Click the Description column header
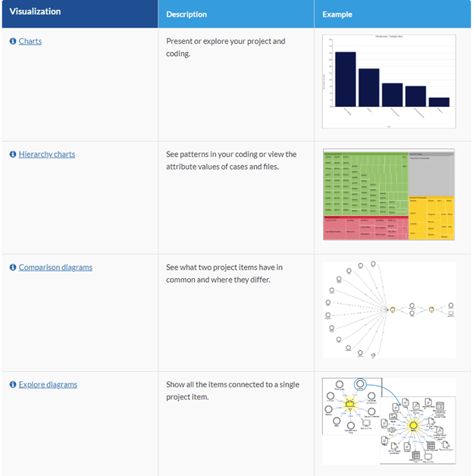Image resolution: width=473 pixels, height=476 pixels. click(186, 14)
